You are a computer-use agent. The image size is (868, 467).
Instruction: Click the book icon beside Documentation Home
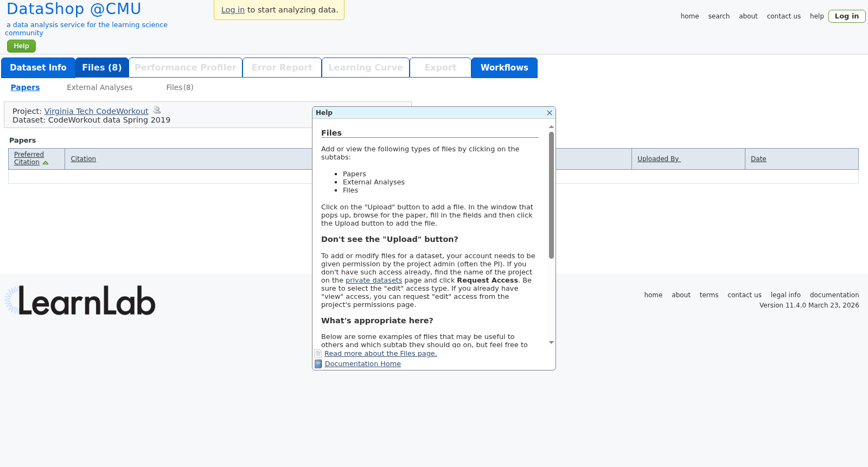[x=318, y=364]
